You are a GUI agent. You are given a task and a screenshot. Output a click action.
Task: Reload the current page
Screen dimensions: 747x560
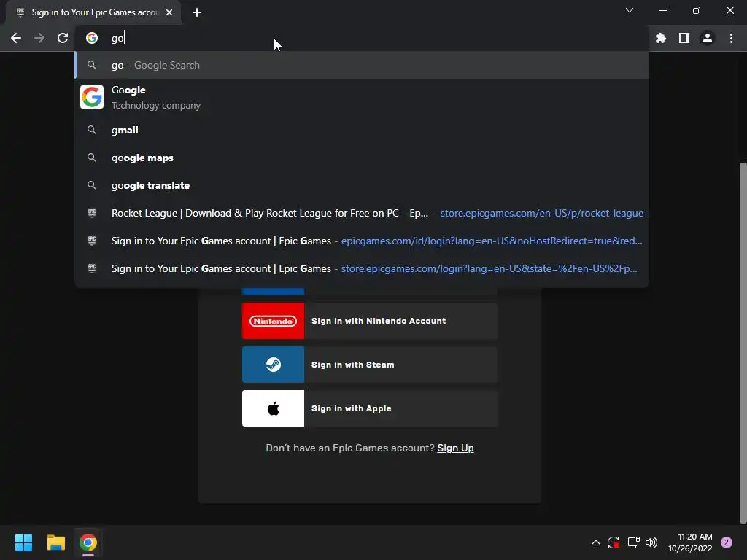coord(63,38)
